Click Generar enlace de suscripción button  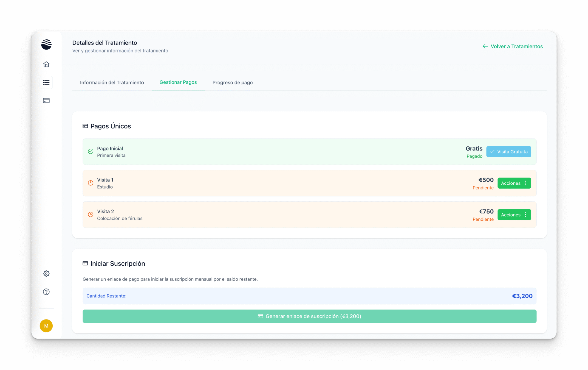coord(309,316)
